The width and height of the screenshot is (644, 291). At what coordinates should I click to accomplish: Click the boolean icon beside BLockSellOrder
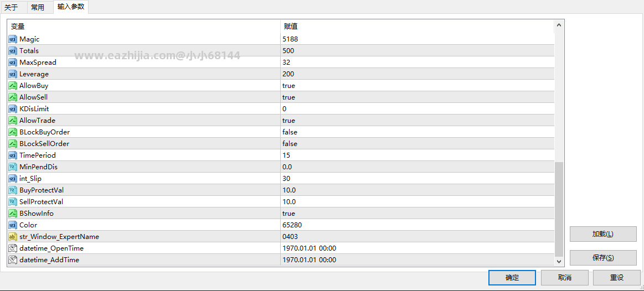point(13,144)
